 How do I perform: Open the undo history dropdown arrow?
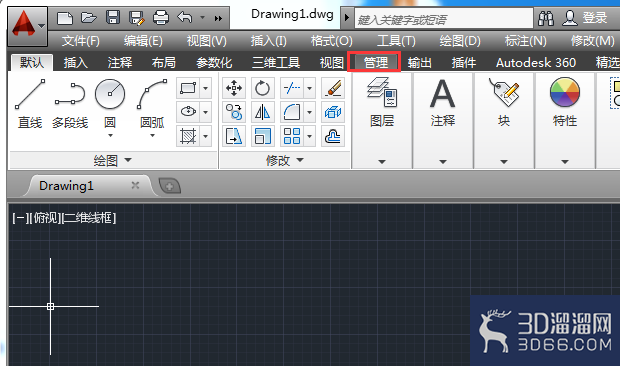pyautogui.click(x=202, y=18)
